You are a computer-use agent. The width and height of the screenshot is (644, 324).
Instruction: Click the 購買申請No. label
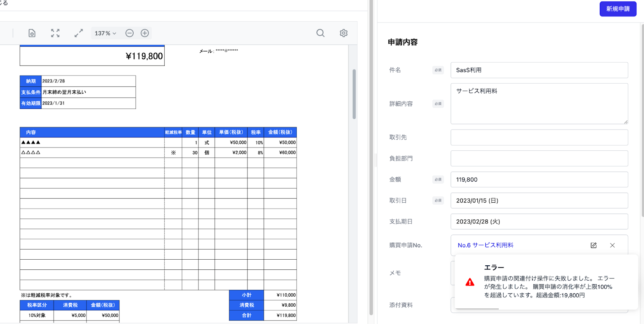coord(406,245)
